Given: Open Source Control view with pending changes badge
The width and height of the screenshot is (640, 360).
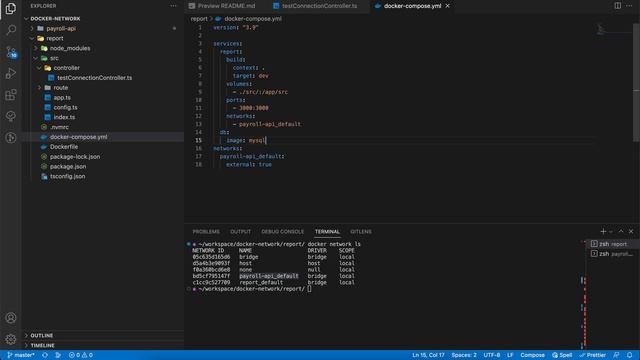Looking at the screenshot, I should 11,52.
